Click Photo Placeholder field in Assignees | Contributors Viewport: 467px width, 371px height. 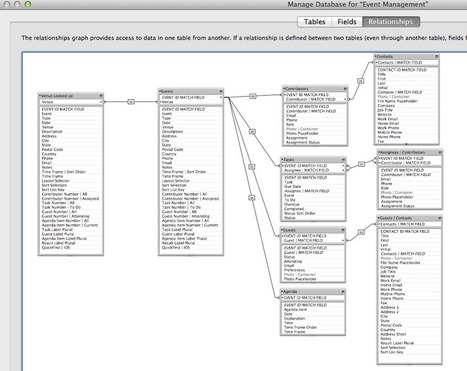tap(397, 197)
